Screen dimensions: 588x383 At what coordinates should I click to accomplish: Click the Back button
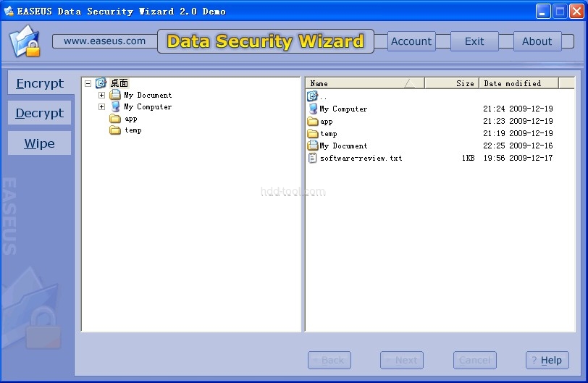[329, 360]
